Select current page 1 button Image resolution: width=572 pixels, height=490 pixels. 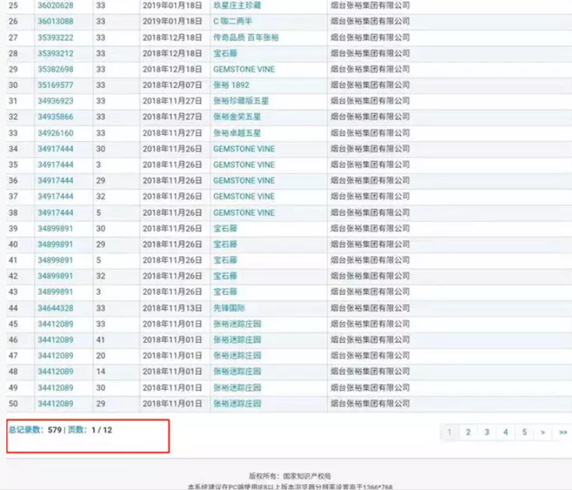coord(449,432)
